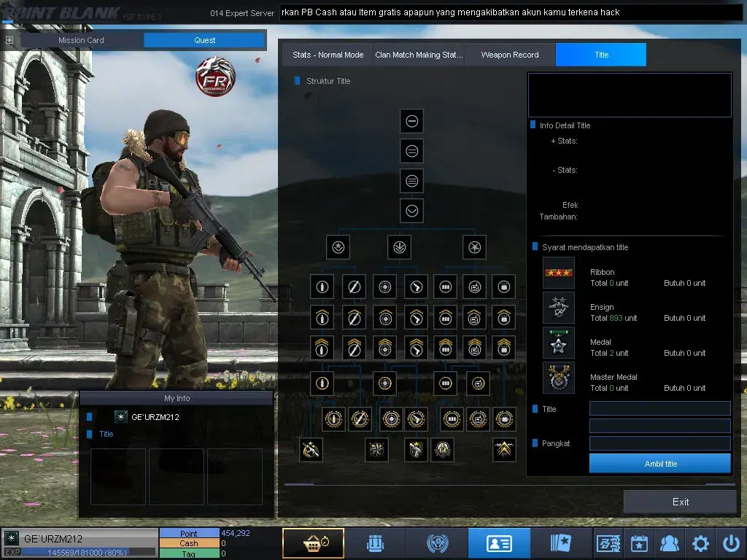Open the Stats - Normal Mode tab

tap(328, 55)
